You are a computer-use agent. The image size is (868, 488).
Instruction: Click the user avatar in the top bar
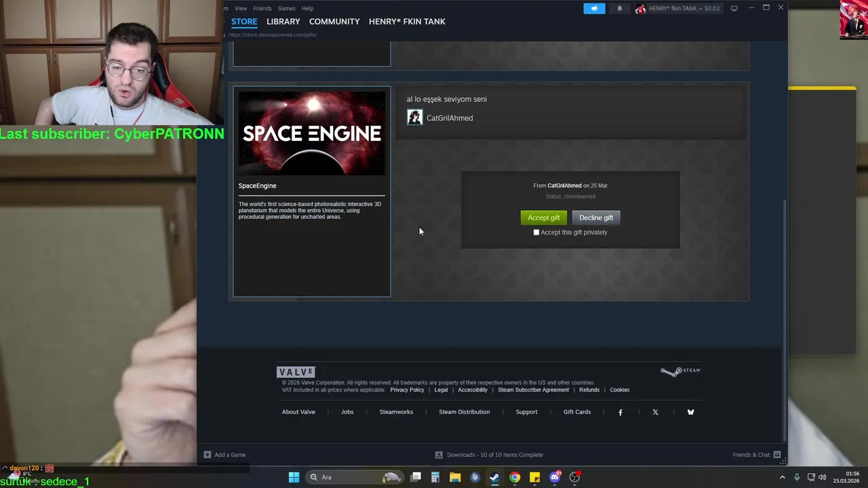pos(640,8)
